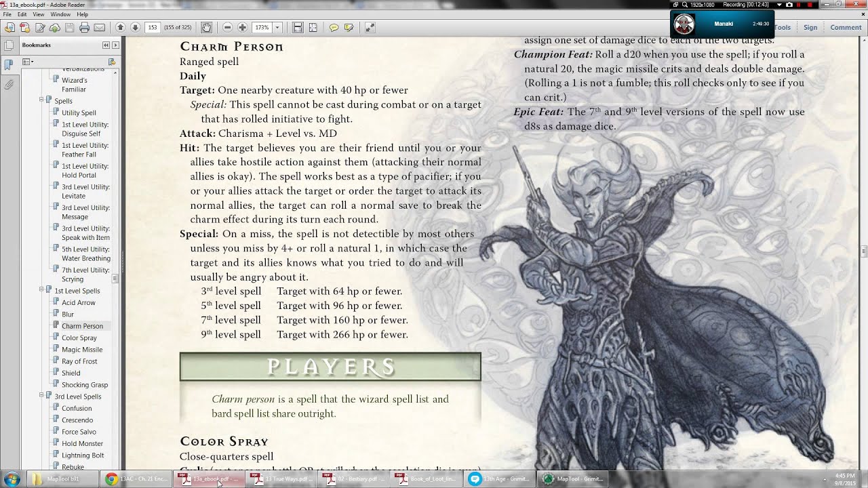Click the bookmarks panel scrollbar thumb

115,278
